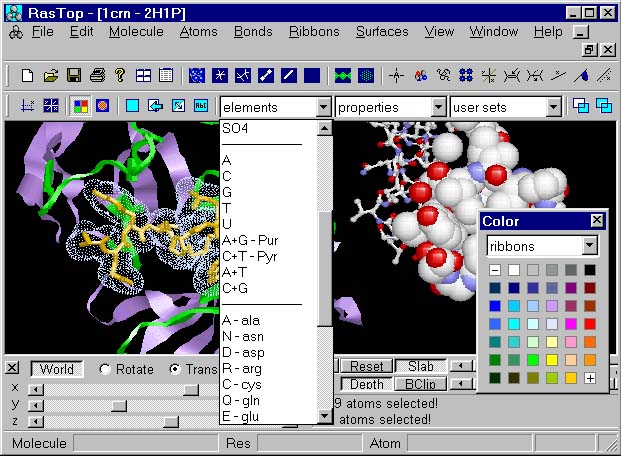Click the Reset button
This screenshot has height=456, width=621.
click(367, 366)
